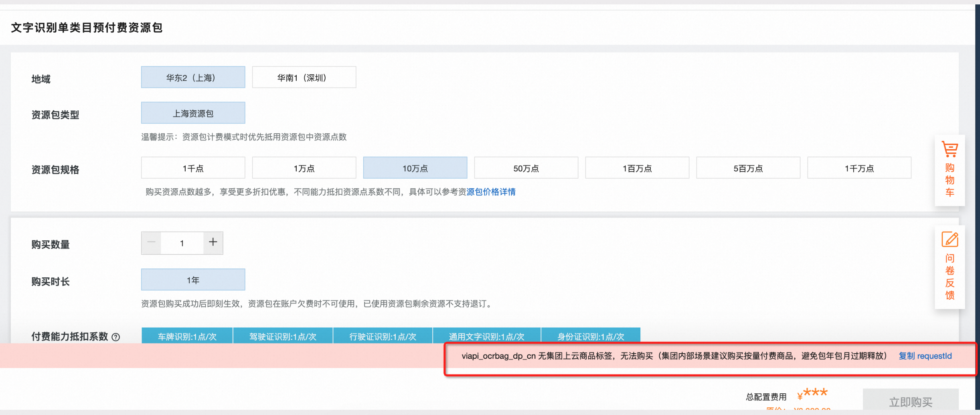This screenshot has height=415, width=980.
Task: Select region 华东2（上海）
Action: (193, 77)
